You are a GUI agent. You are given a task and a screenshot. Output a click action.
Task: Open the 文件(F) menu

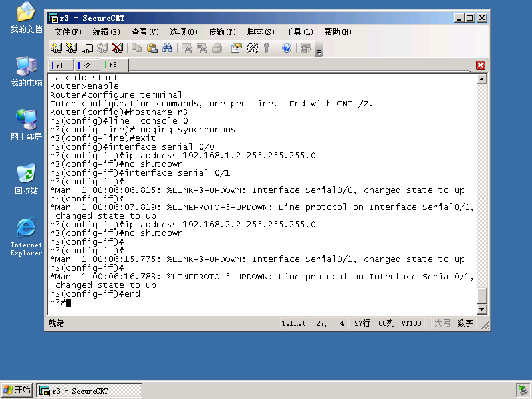tap(68, 32)
